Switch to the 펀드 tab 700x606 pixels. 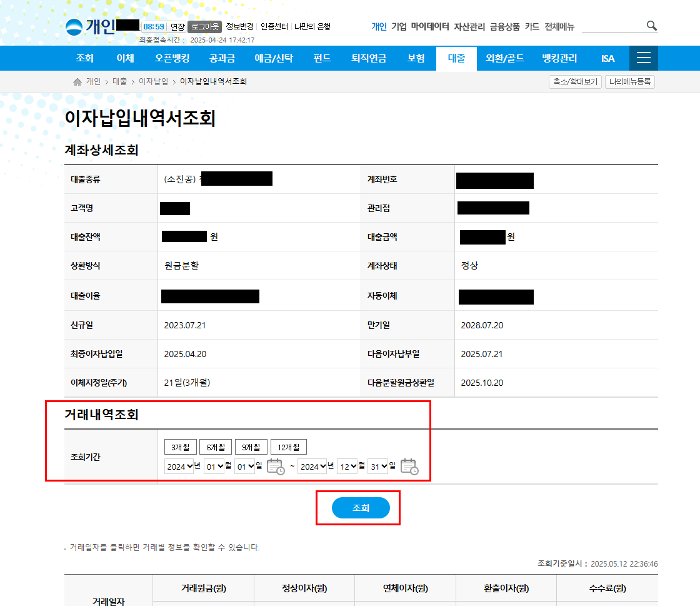321,58
